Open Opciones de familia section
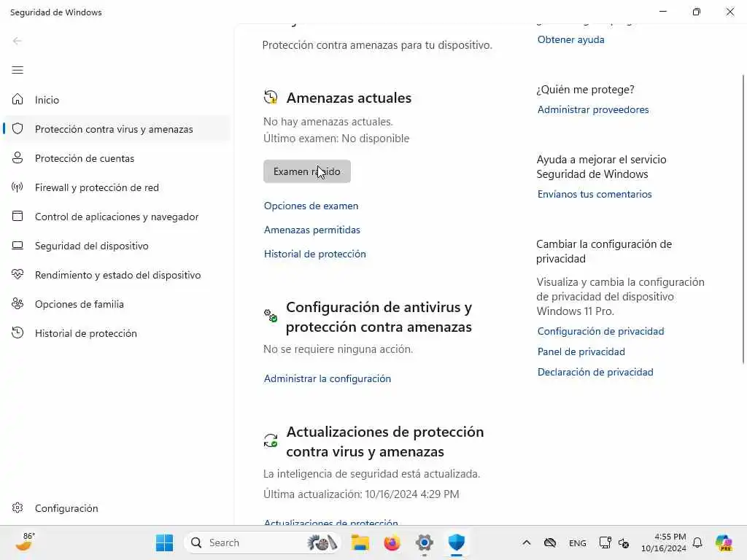The width and height of the screenshot is (747, 560). pyautogui.click(x=117, y=304)
